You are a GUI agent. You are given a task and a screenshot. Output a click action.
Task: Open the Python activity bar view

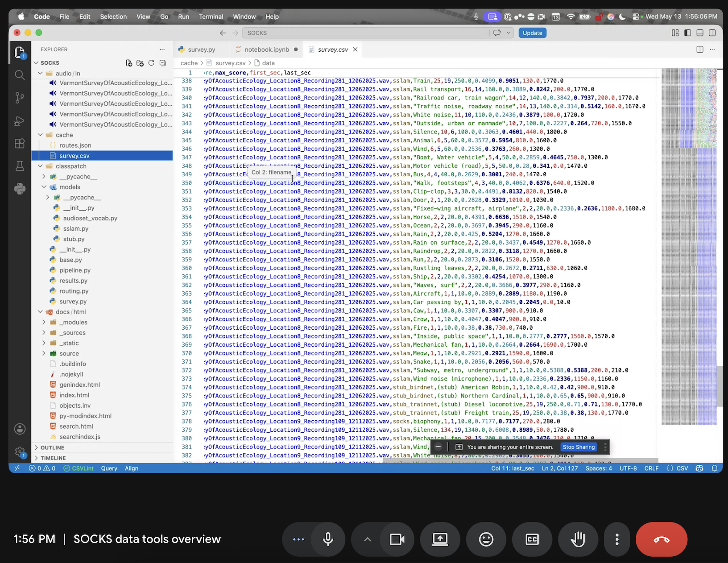pos(20,189)
